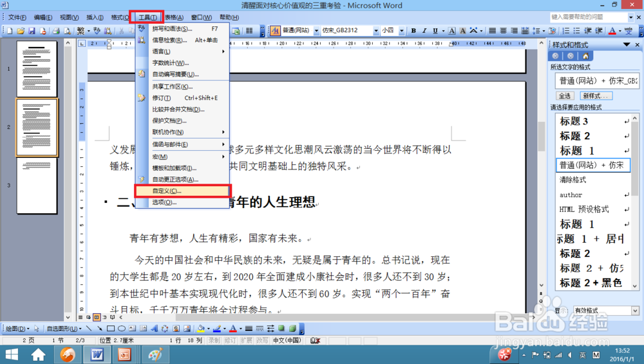Expand the 自选图形(U) AutoShapes menu
The width and height of the screenshot is (644, 364).
(64, 329)
